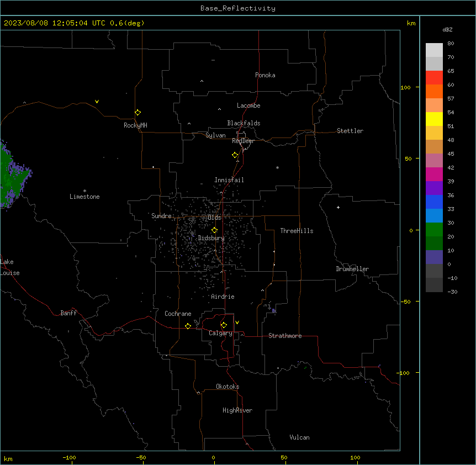Viewport: 476px width, 465px height.
Task: Click the Strathmore label
Action: pyautogui.click(x=285, y=336)
